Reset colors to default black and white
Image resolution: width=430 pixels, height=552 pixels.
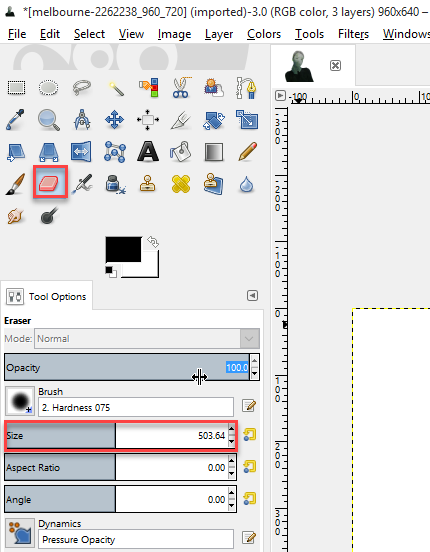coord(111,272)
